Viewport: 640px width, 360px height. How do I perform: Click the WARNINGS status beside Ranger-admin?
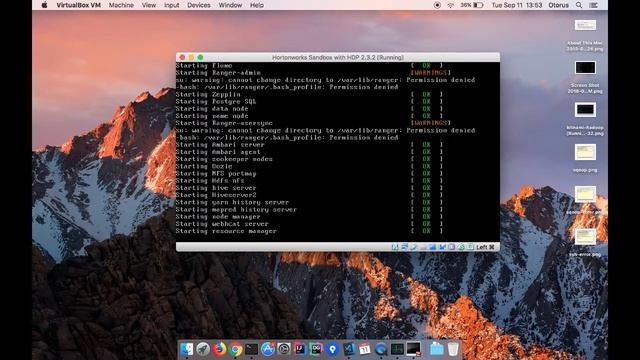point(431,73)
